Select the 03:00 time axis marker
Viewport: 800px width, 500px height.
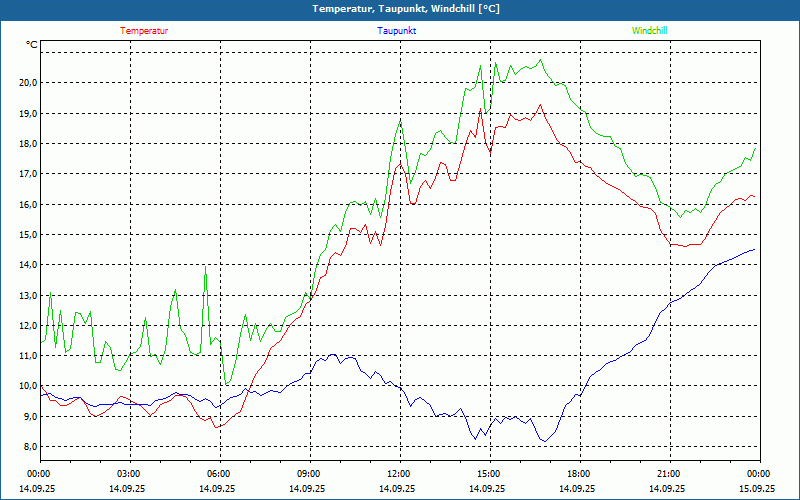pyautogui.click(x=129, y=474)
